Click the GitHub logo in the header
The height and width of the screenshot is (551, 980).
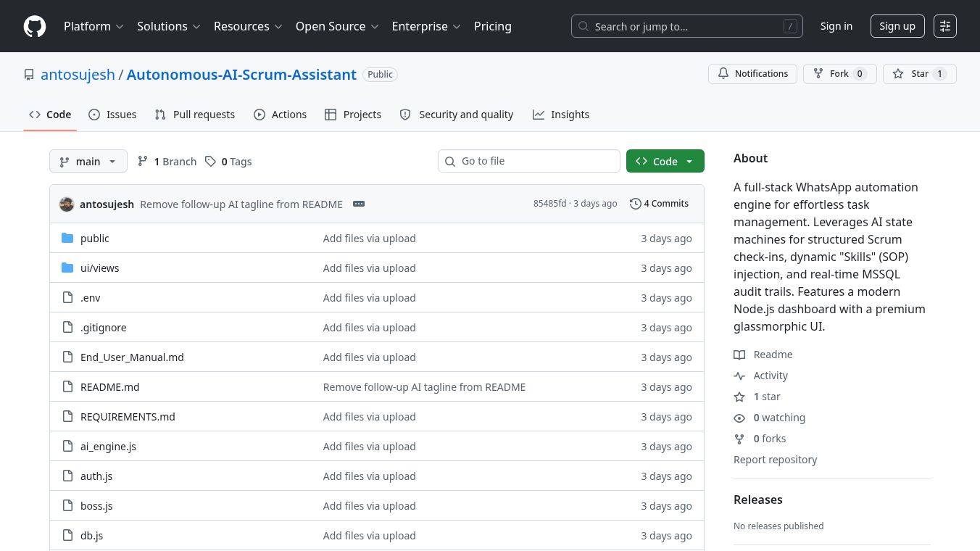[x=34, y=26]
